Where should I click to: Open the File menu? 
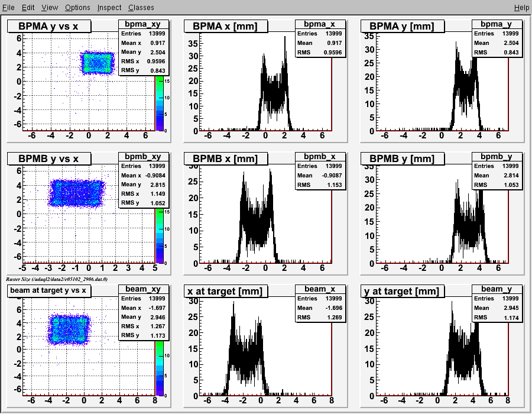[x=8, y=8]
